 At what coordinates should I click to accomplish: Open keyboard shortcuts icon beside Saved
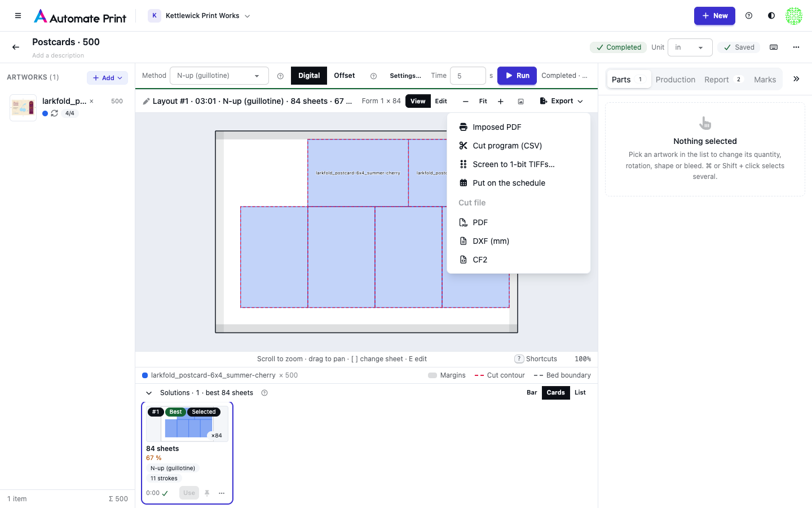pyautogui.click(x=774, y=47)
